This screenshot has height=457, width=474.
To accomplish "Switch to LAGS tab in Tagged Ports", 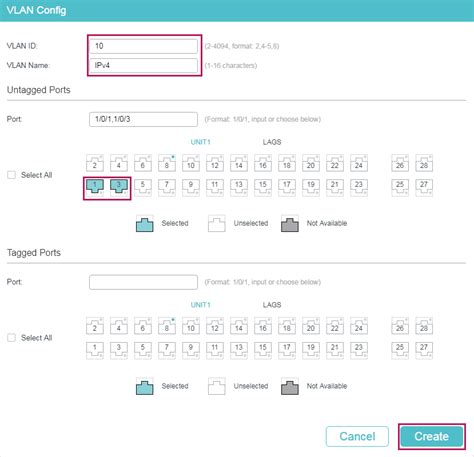I will pos(272,305).
